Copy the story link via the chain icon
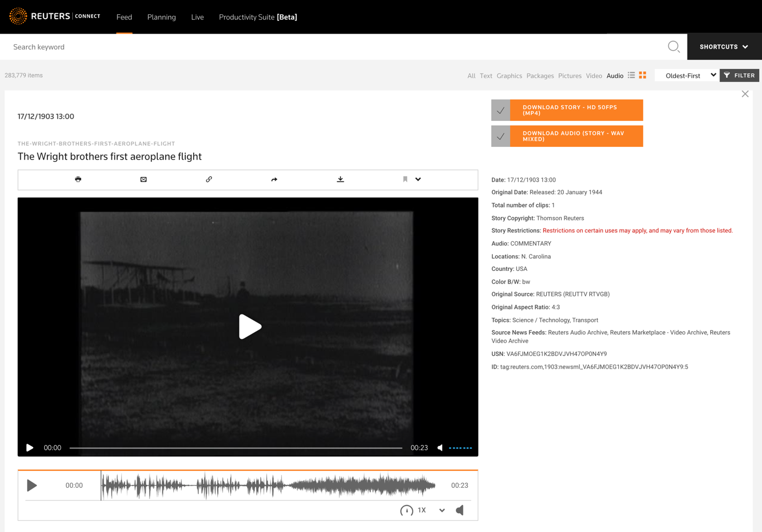Viewport: 762px width, 532px height. coord(209,179)
